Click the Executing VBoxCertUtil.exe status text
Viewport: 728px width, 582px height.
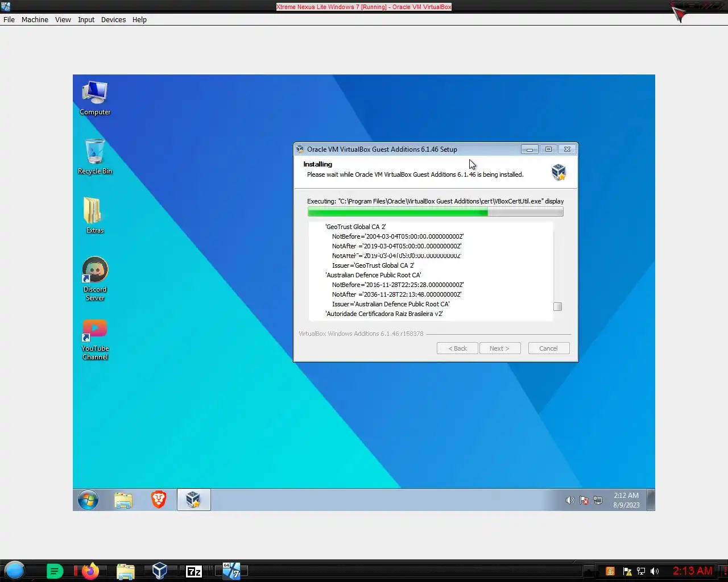point(436,201)
